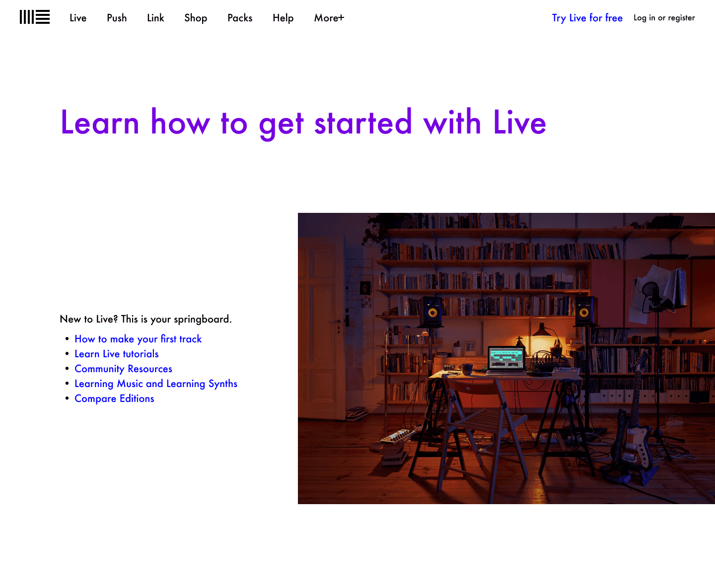The width and height of the screenshot is (715, 588).
Task: Open Community Resources link
Action: point(123,369)
